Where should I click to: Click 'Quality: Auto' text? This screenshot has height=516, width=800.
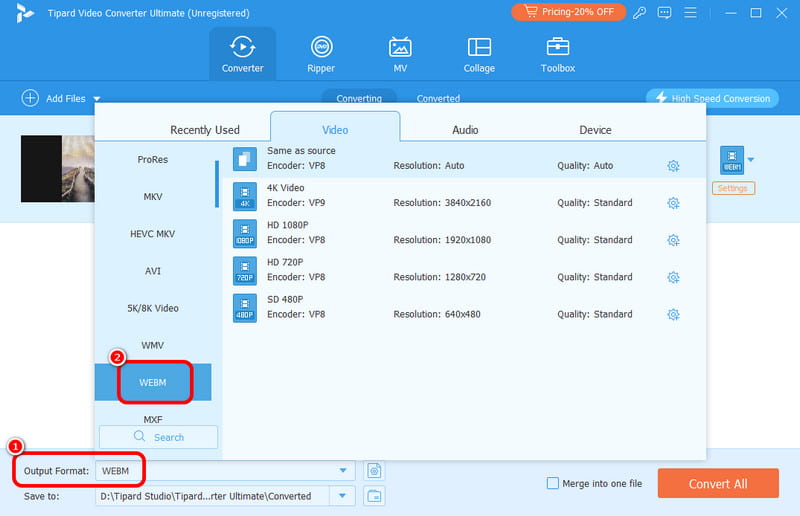tap(585, 165)
